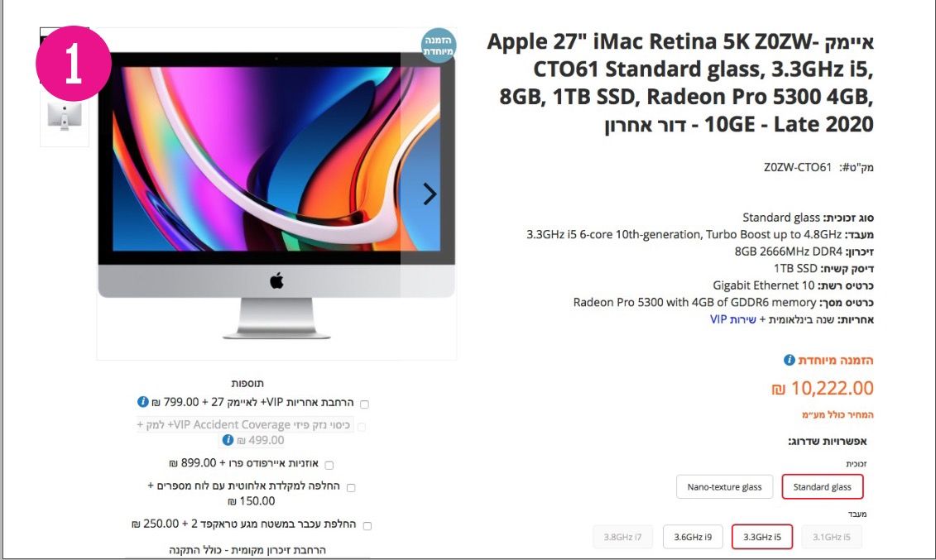Click the next image arrow on iMac photo
The width and height of the screenshot is (936, 560).
(x=430, y=194)
